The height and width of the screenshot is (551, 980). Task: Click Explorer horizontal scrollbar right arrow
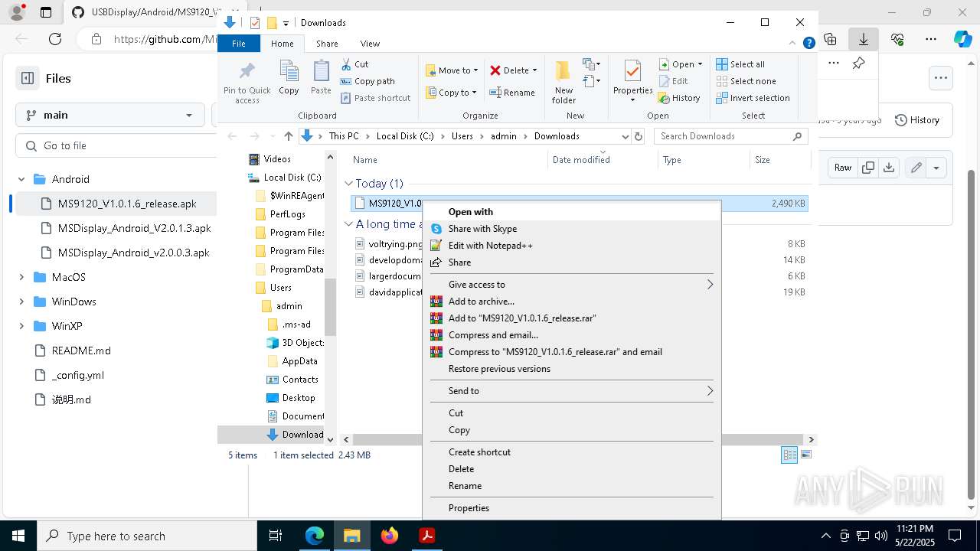[x=812, y=439]
